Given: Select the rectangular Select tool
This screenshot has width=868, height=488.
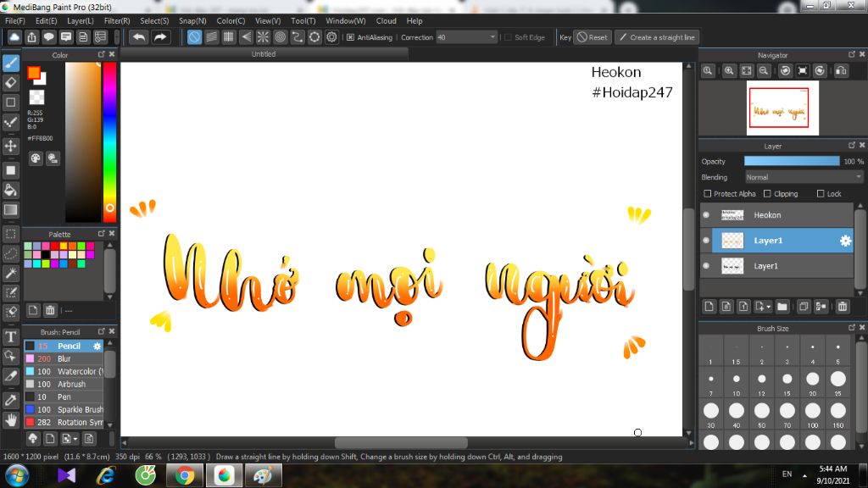Looking at the screenshot, I should [x=11, y=234].
